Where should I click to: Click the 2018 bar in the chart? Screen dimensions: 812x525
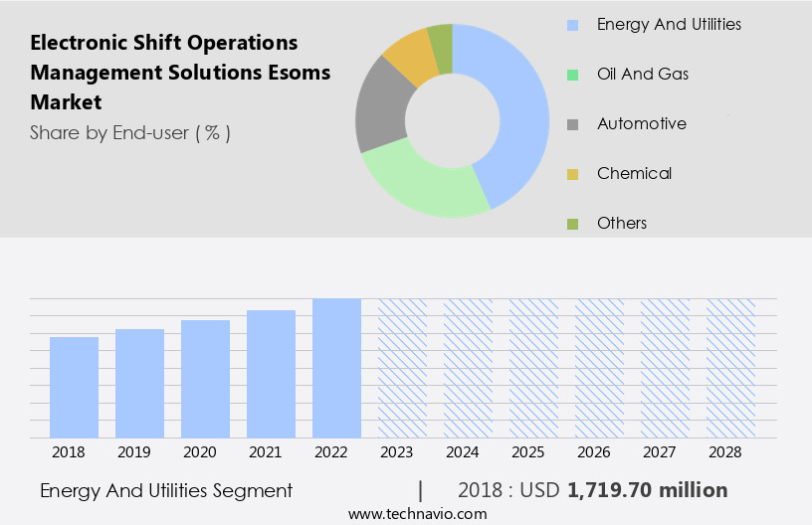[75, 387]
